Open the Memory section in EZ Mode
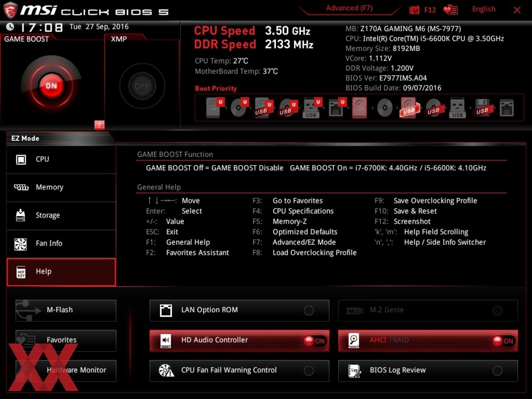532x399 pixels. coord(61,187)
